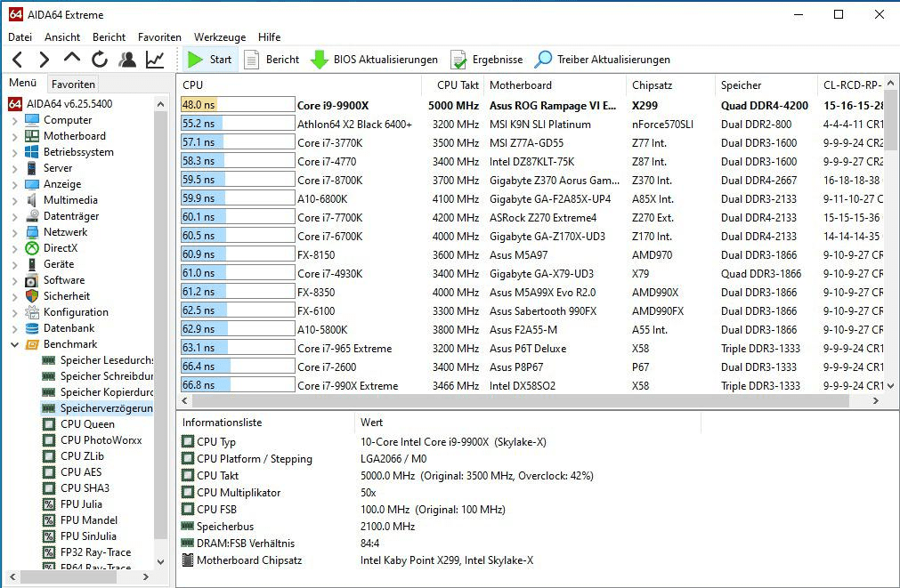Image resolution: width=900 pixels, height=588 pixels.
Task: Select the Datenbank icon in tree
Action: coord(31,329)
